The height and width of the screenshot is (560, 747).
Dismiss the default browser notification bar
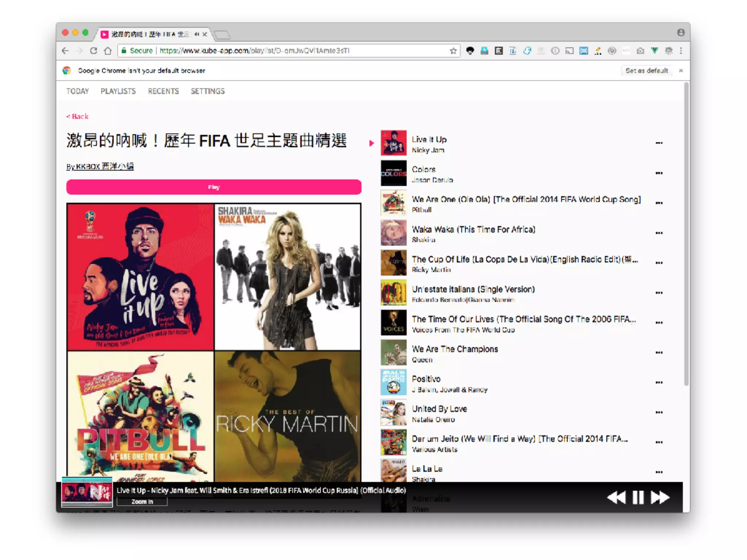(x=681, y=71)
